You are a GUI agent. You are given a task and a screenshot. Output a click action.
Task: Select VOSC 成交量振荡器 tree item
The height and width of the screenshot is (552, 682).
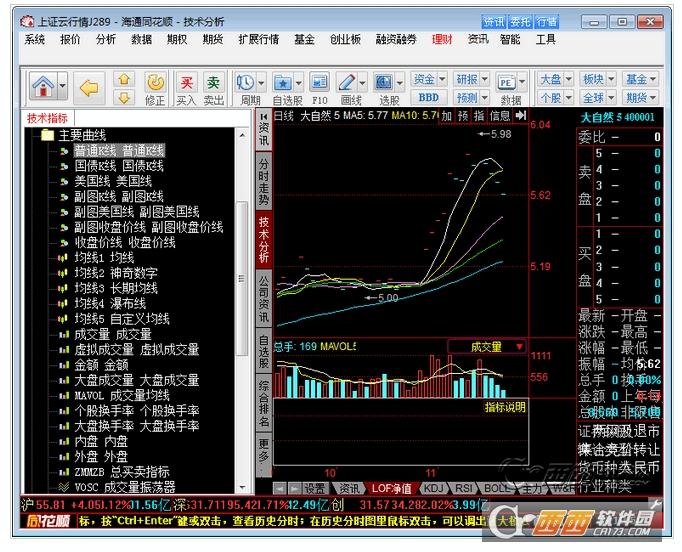(125, 487)
